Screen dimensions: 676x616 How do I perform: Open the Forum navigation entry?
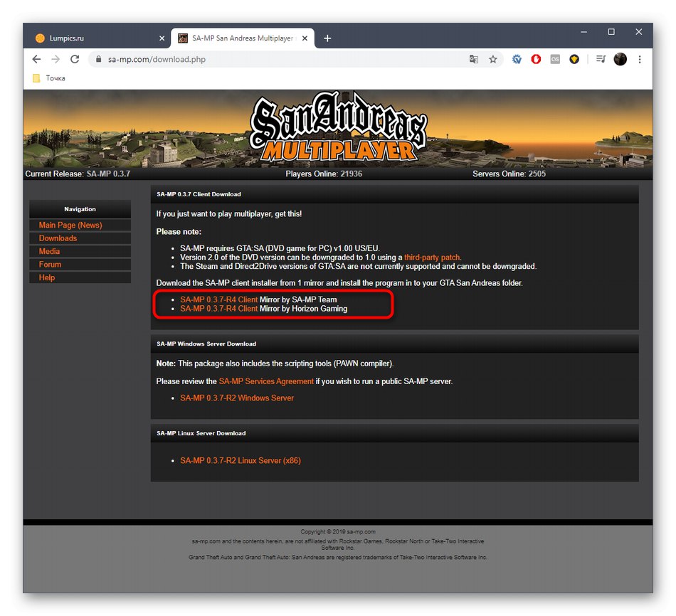[x=50, y=264]
